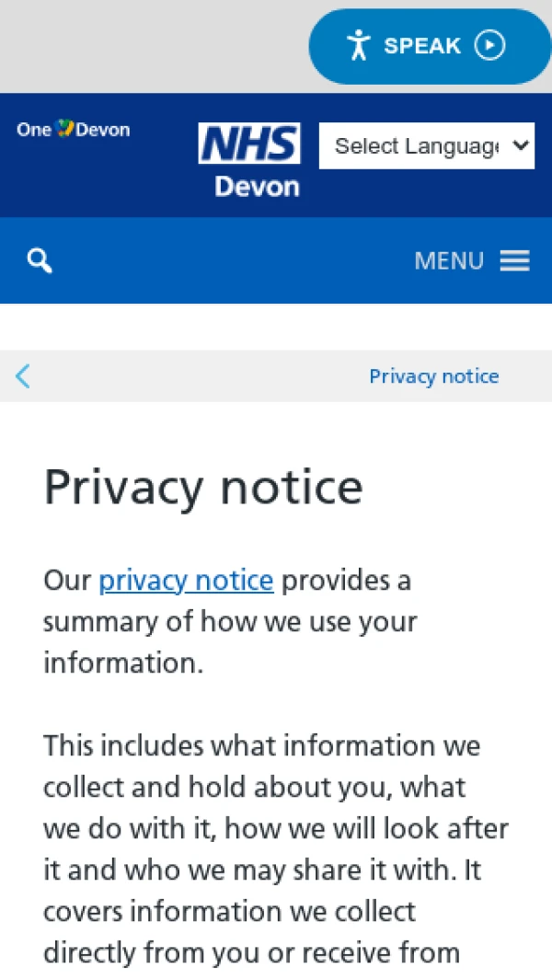Click the Devon text under the NHS logo
This screenshot has height=980, width=552.
(257, 187)
